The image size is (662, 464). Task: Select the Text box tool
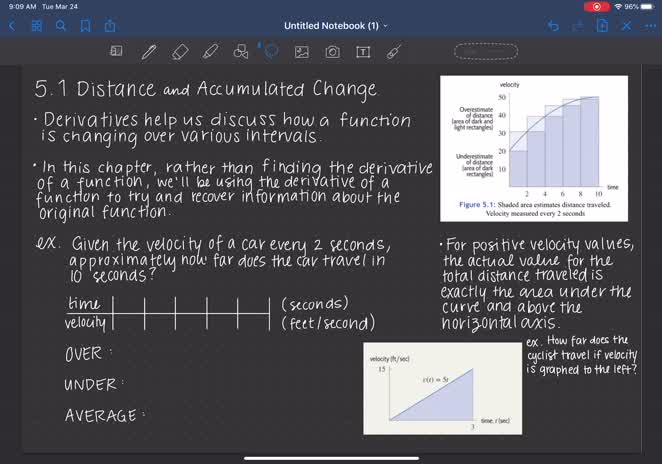click(x=362, y=50)
